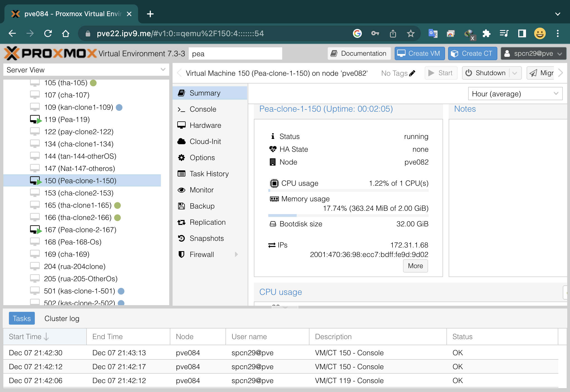Click the CPU usage progress bar
570x392 pixels.
click(x=348, y=191)
